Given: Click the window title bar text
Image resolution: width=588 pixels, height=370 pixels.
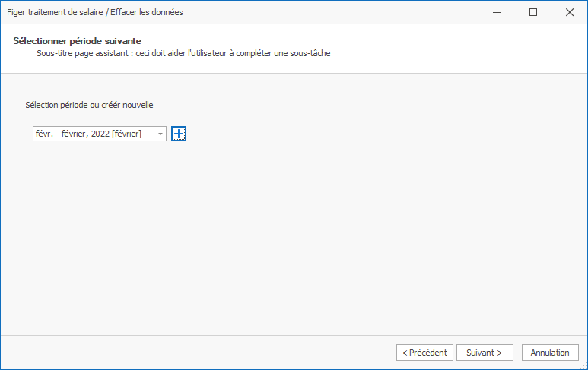Looking at the screenshot, I should pos(95,12).
